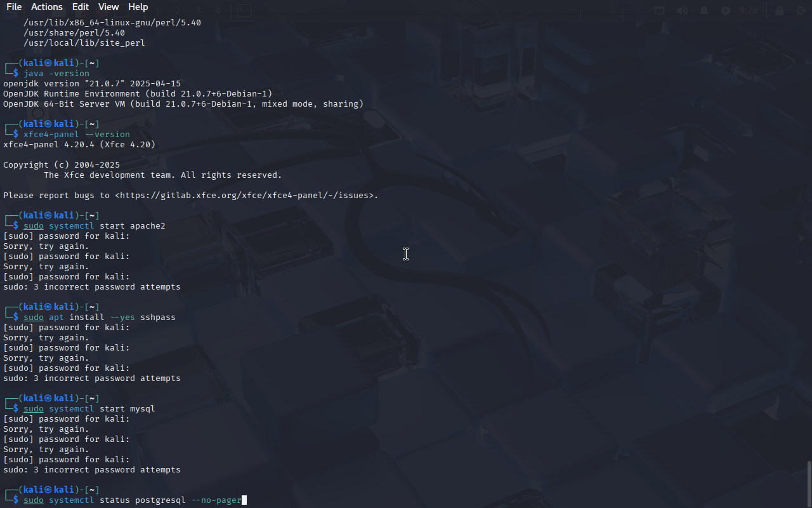This screenshot has height=508, width=812.
Task: Click the lock screen padlock icon
Action: click(780, 10)
